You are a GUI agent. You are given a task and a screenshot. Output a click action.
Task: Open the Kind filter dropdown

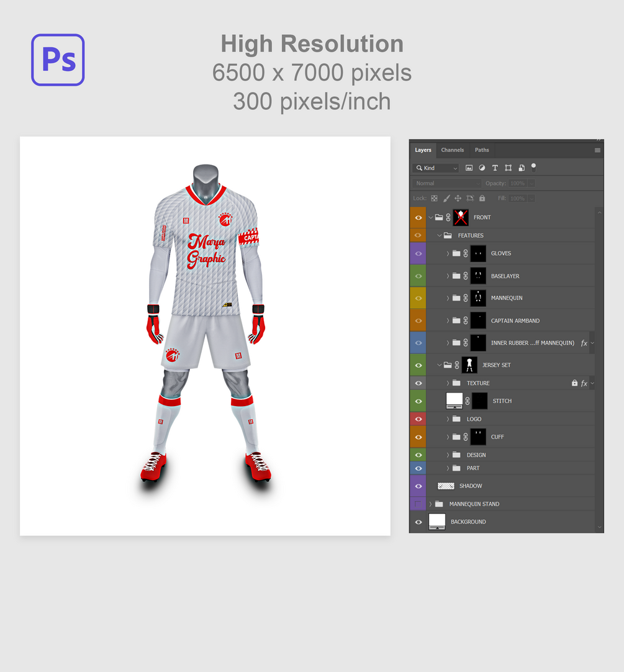pyautogui.click(x=435, y=168)
